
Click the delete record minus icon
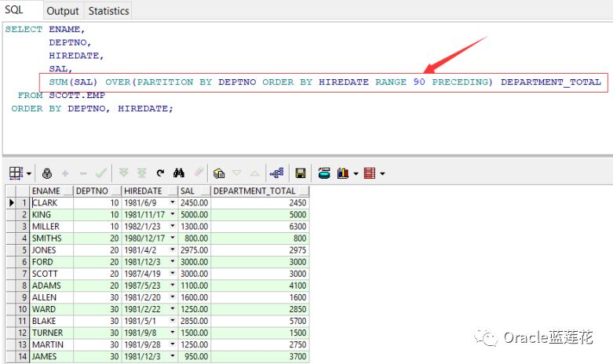click(83, 173)
